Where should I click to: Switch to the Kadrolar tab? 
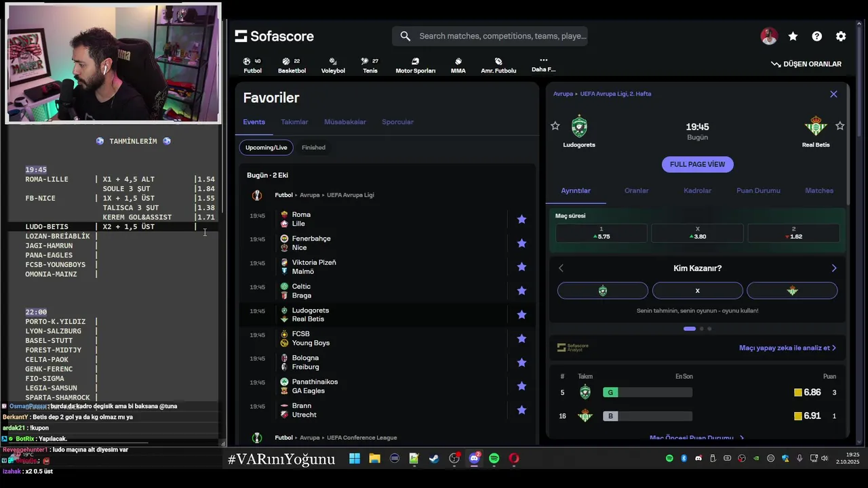697,190
